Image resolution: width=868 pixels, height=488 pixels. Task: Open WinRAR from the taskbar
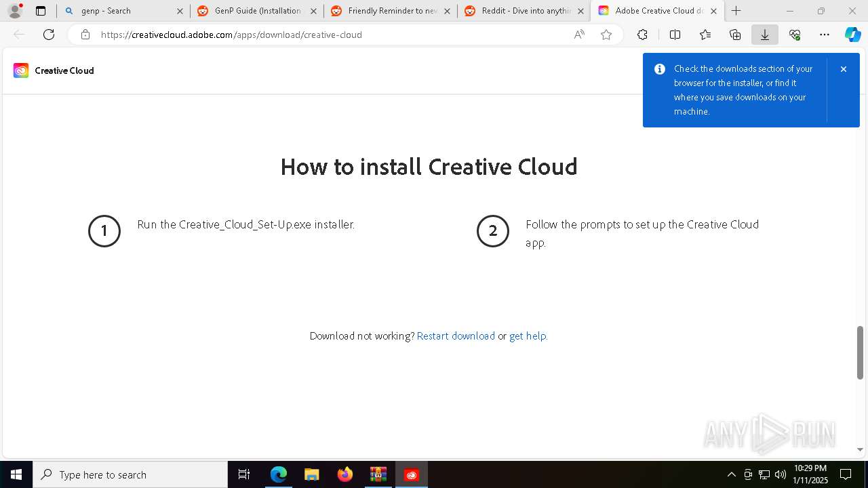click(378, 474)
